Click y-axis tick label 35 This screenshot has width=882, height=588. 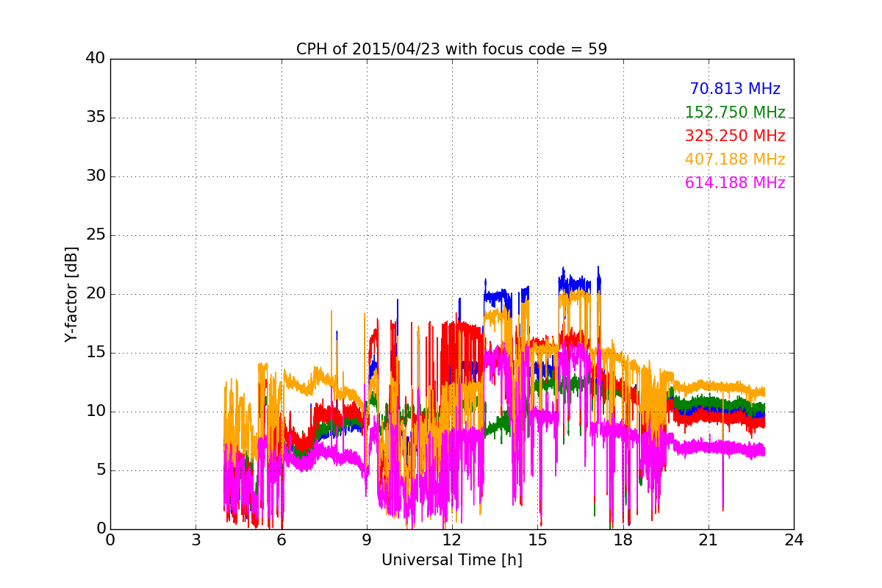pos(96,117)
